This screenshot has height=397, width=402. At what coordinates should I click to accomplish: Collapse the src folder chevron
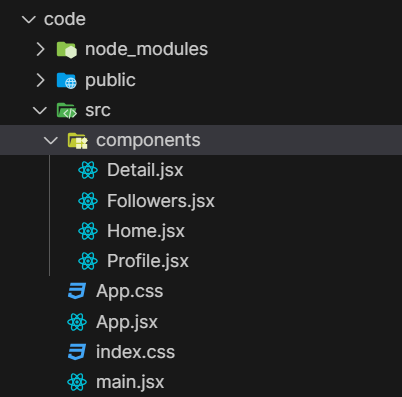point(40,111)
